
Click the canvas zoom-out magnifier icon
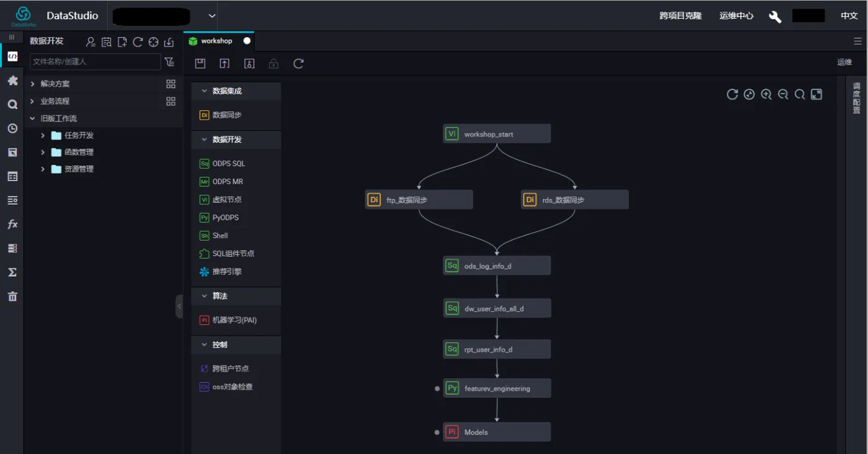click(783, 94)
